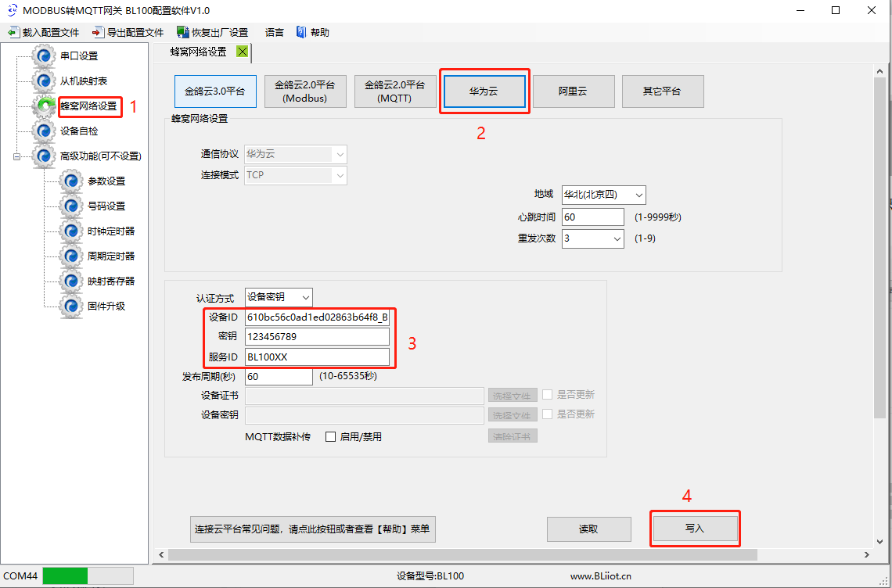Viewport: 892px width, 588px height.
Task: Open 时钟定时器 tree entry
Action: point(111,231)
